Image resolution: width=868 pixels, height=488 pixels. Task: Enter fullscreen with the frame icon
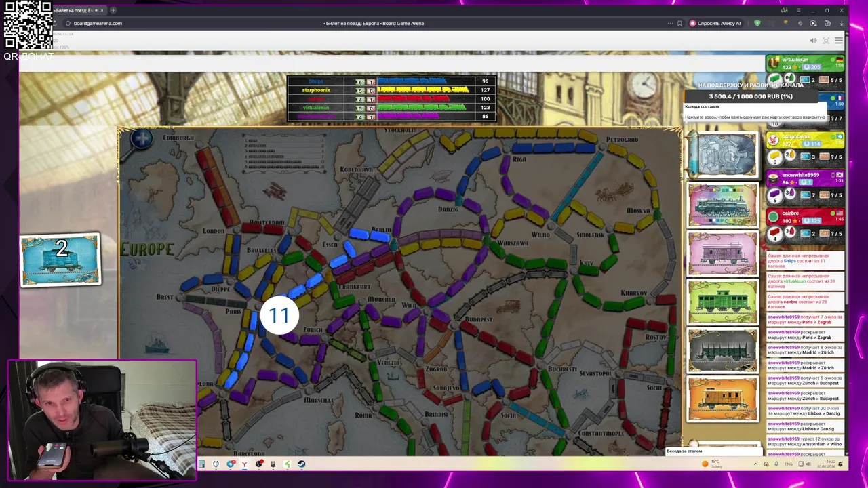coord(826,41)
